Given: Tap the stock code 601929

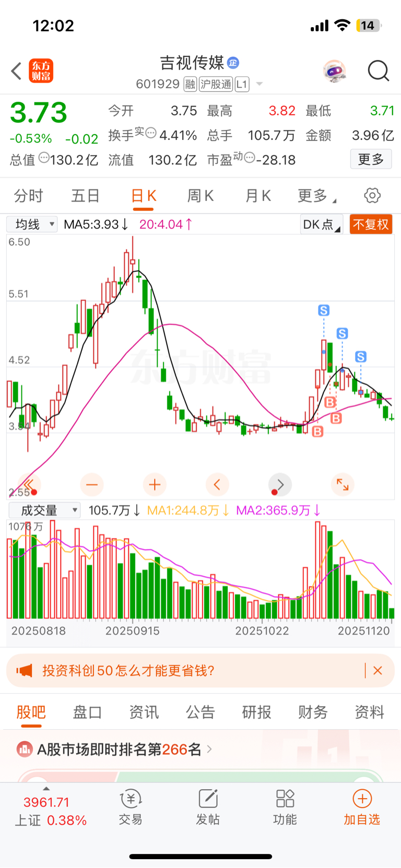Looking at the screenshot, I should [158, 84].
